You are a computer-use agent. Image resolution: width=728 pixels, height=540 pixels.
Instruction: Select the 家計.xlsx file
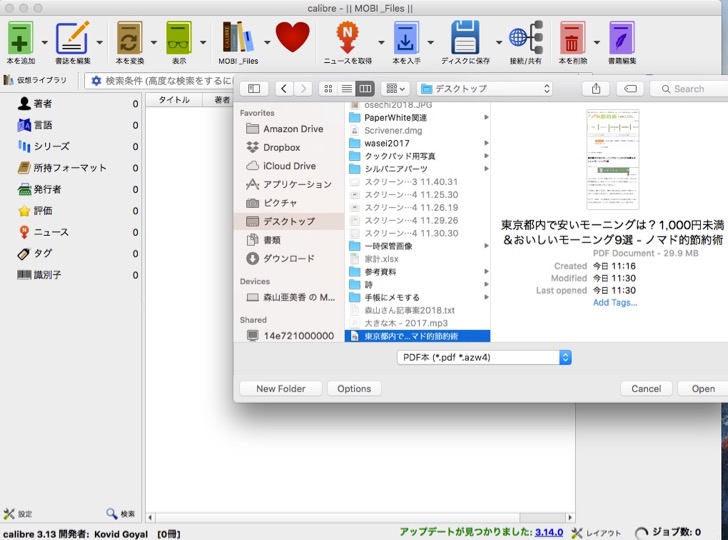pyautogui.click(x=417, y=259)
